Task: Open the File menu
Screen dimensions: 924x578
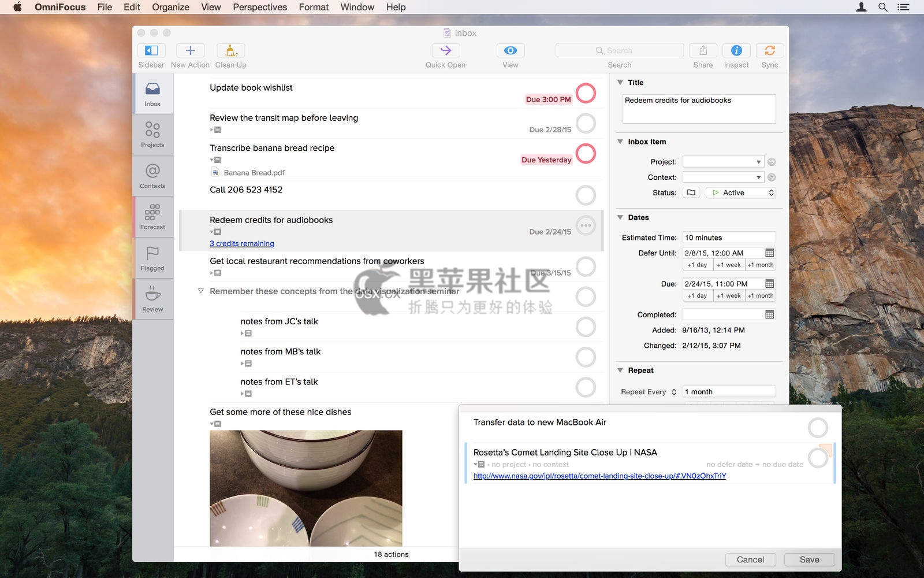Action: pos(105,7)
